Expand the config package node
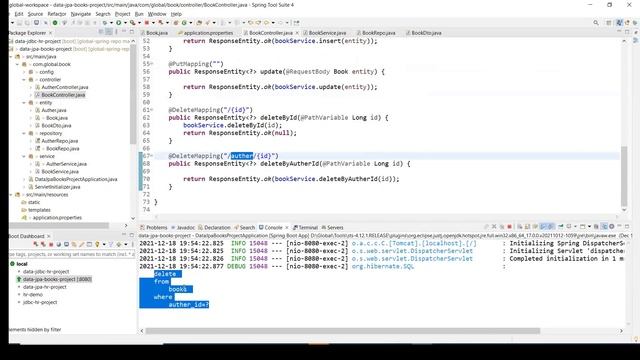The image size is (640, 360). (x=24, y=72)
